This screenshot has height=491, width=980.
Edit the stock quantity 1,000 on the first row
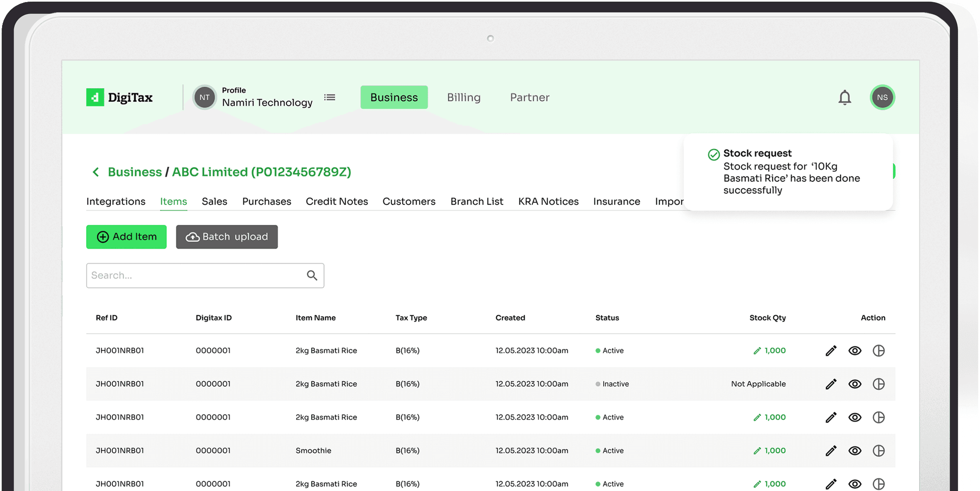click(x=769, y=350)
